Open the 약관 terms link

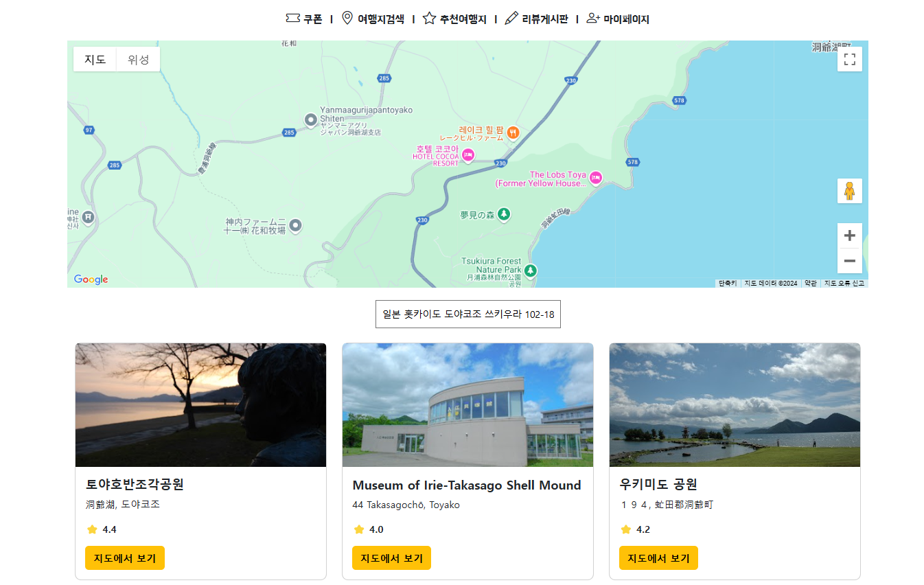(x=811, y=284)
